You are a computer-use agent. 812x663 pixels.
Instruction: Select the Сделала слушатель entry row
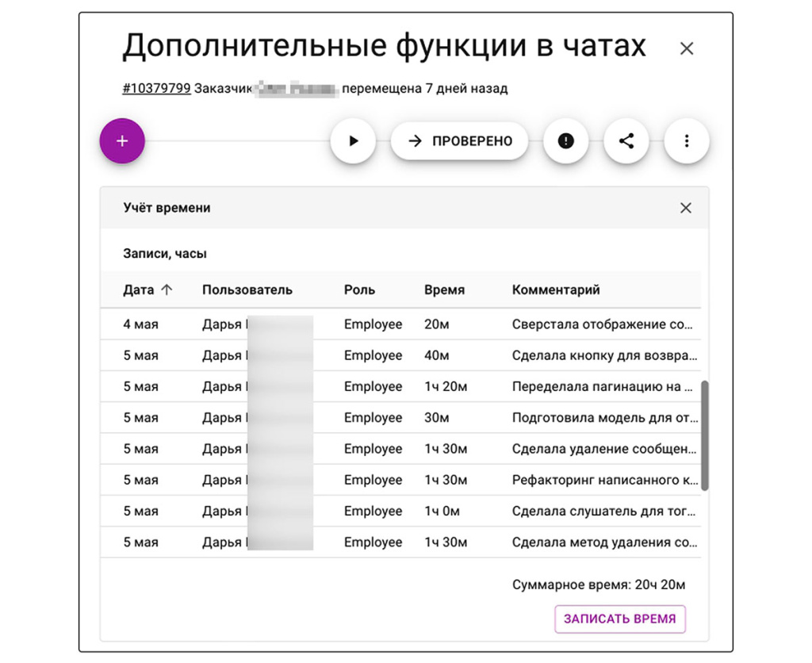pos(396,512)
